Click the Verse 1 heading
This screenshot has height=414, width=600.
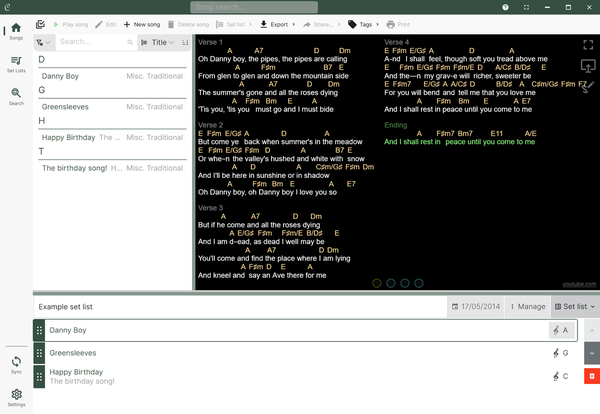tap(210, 42)
